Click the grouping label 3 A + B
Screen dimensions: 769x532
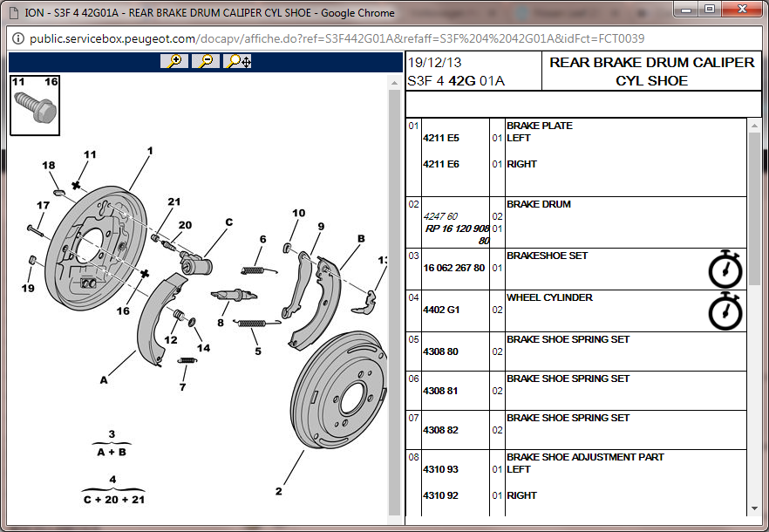(112, 443)
